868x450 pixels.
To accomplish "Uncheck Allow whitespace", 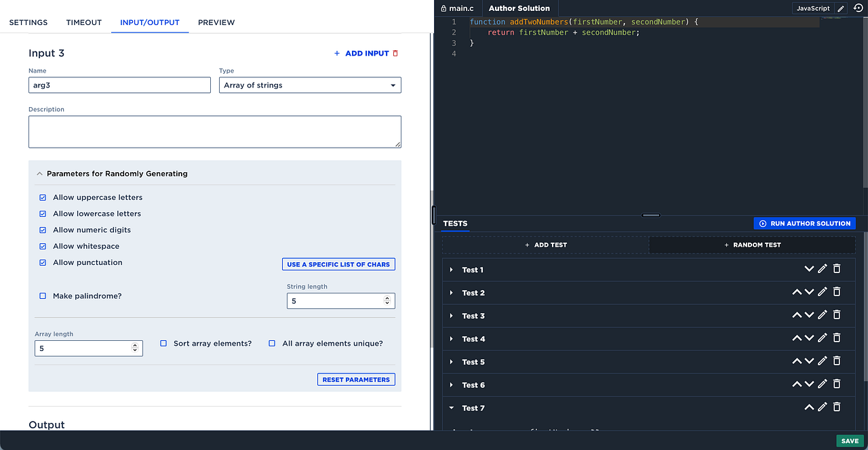I will 43,246.
